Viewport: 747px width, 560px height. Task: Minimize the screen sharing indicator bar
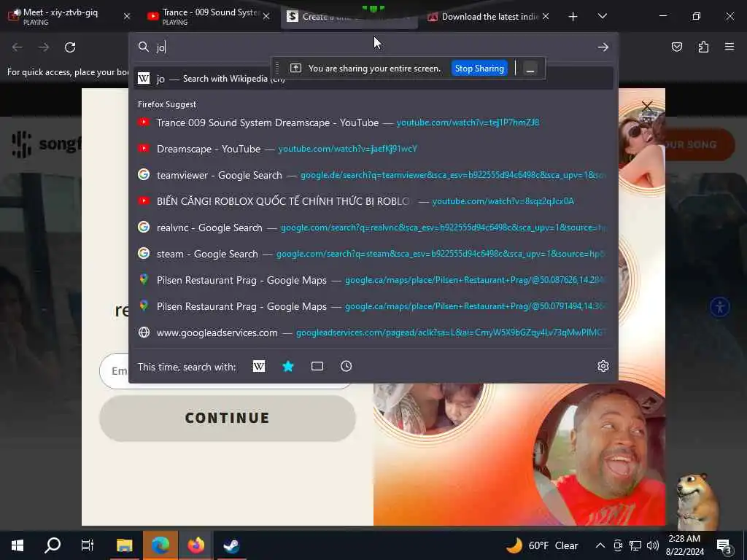coord(530,68)
